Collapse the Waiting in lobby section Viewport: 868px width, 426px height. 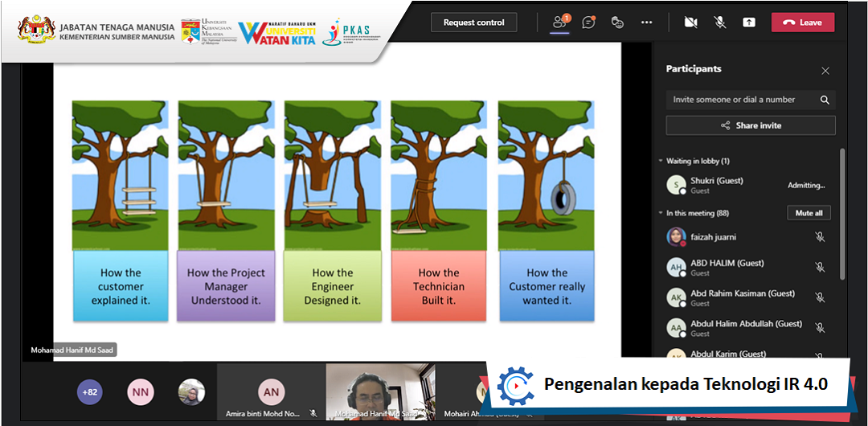(661, 162)
